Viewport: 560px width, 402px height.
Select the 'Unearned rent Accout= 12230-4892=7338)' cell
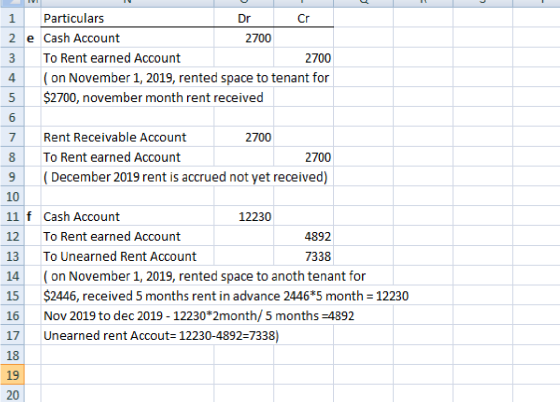coord(161,336)
